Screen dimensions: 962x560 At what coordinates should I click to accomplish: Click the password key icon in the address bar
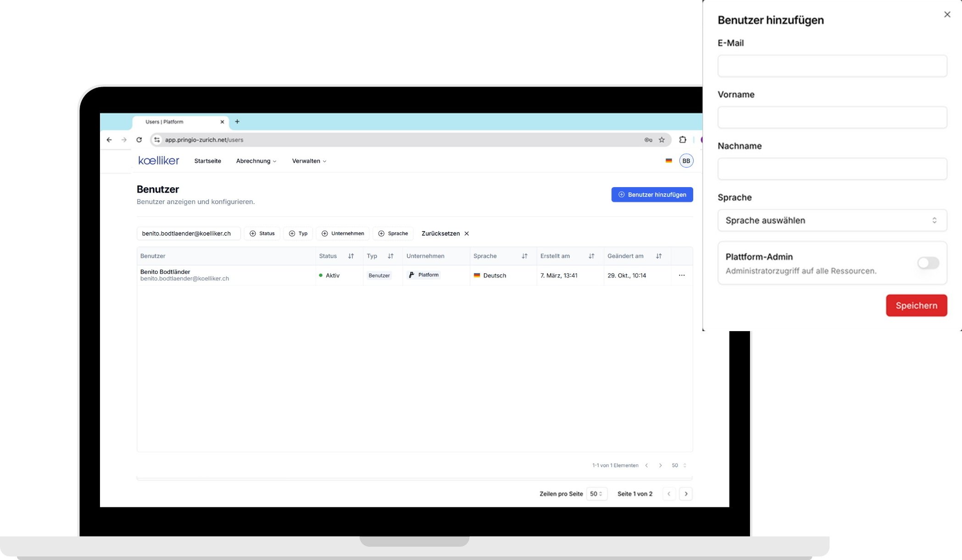pos(648,140)
